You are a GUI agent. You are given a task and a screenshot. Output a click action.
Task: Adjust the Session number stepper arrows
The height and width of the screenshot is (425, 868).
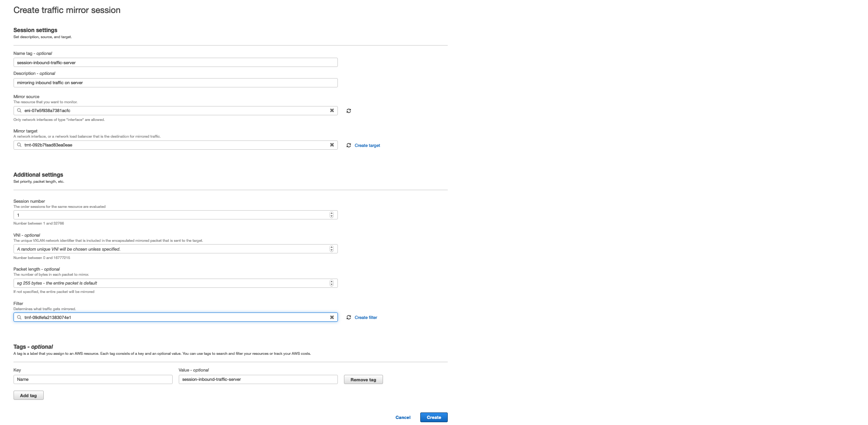tap(331, 215)
